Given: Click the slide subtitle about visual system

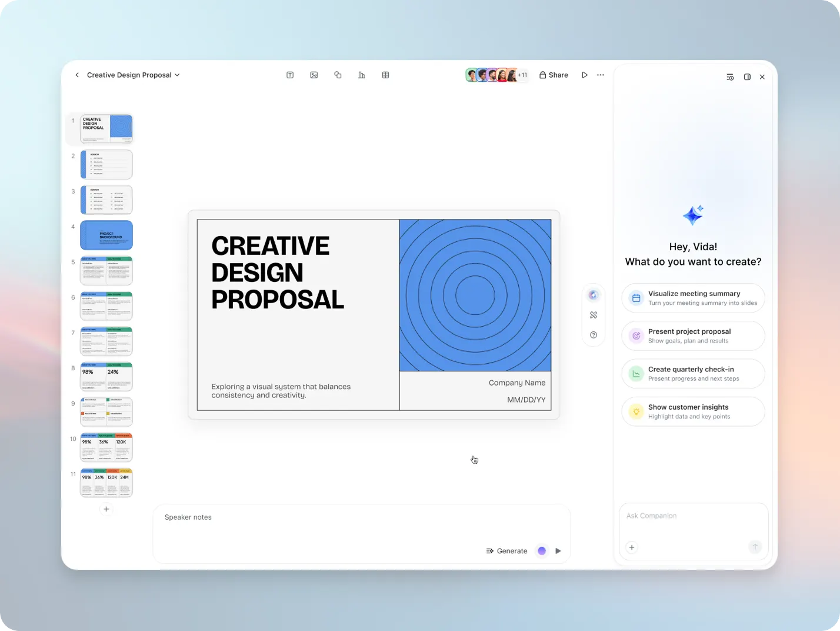Looking at the screenshot, I should [x=281, y=391].
